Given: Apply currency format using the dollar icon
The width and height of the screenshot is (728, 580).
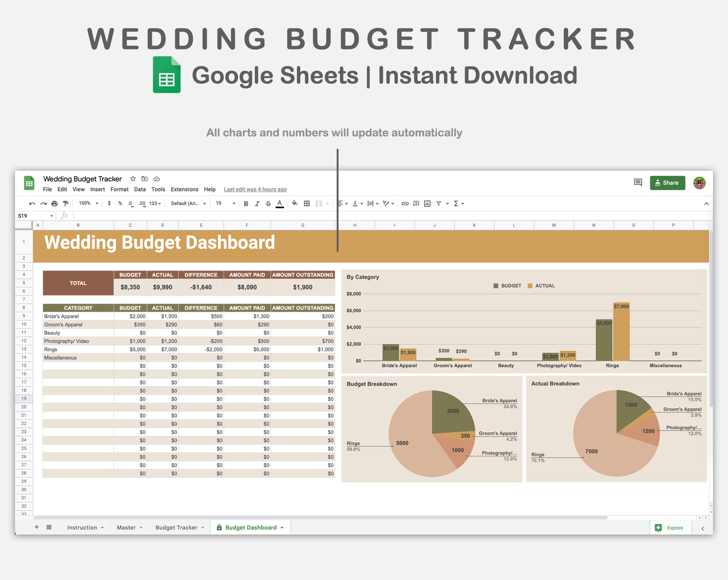Looking at the screenshot, I should (109, 203).
